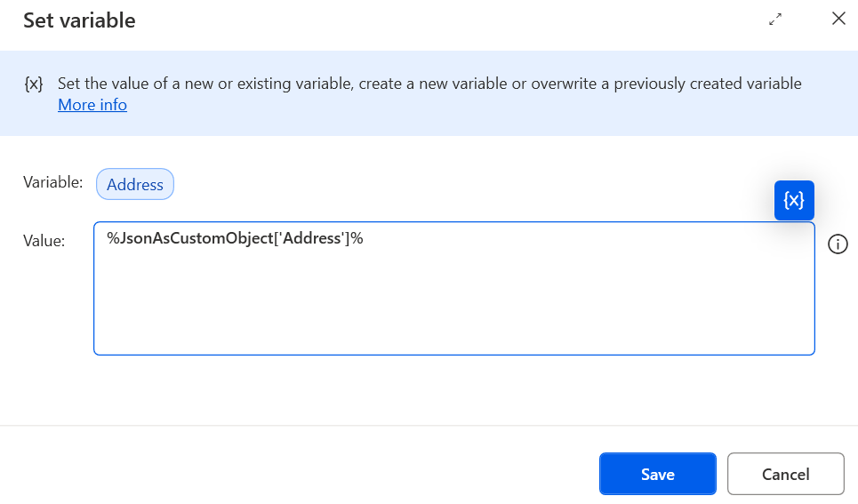Click the Variable: label
This screenshot has height=504, width=858.
(x=53, y=182)
